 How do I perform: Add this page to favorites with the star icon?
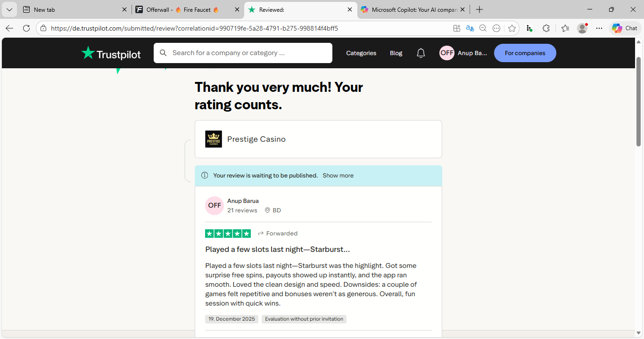[512, 28]
